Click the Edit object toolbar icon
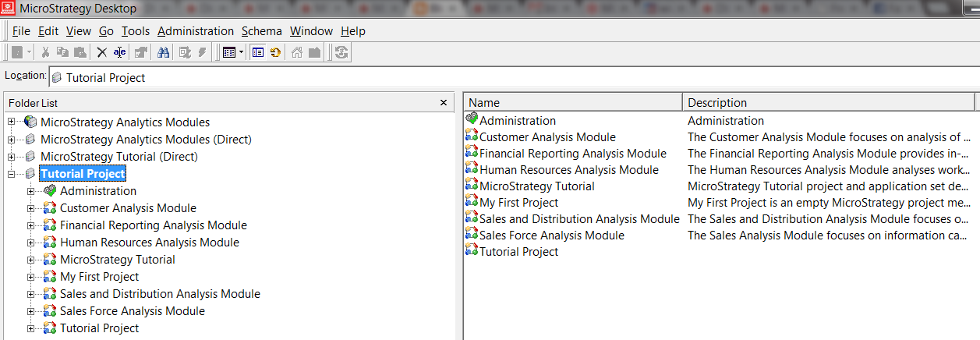This screenshot has height=340, width=980. click(185, 53)
